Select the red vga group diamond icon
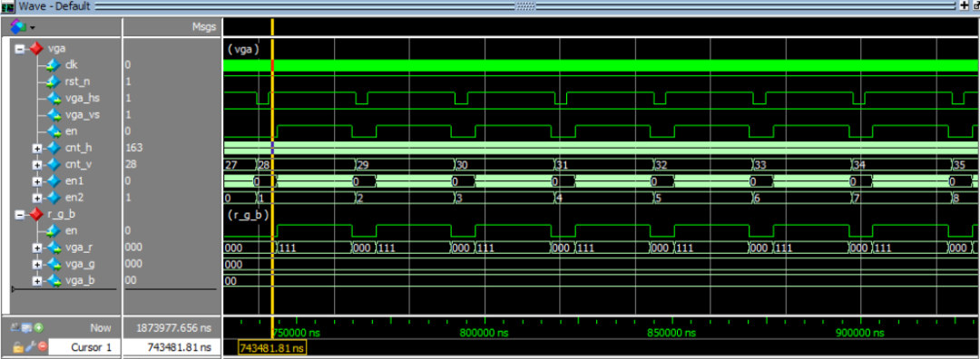The width and height of the screenshot is (980, 359). coord(35,48)
